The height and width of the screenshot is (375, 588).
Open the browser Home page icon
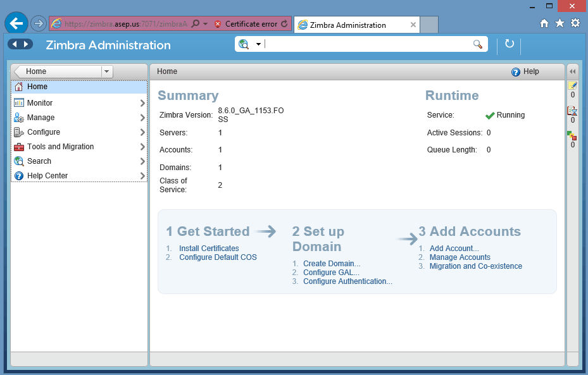[x=544, y=23]
